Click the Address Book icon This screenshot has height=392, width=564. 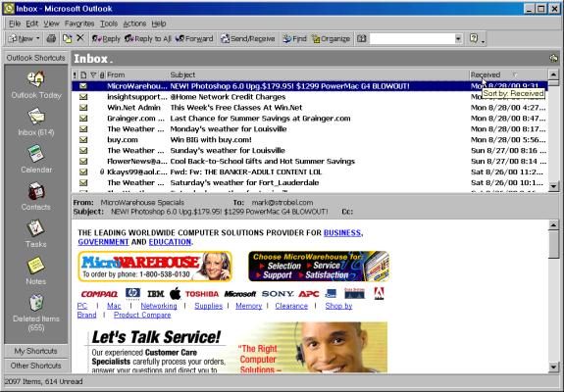point(362,38)
